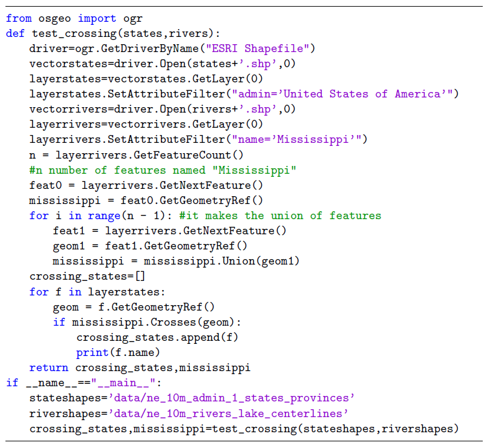Click the 'return' keyword
This screenshot has height=448, width=490.
pos(49,367)
